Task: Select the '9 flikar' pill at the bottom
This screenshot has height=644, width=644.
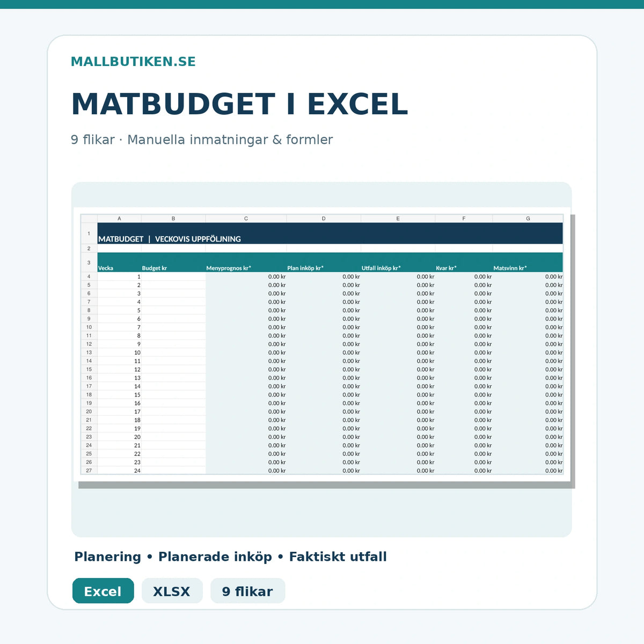Action: tap(247, 591)
